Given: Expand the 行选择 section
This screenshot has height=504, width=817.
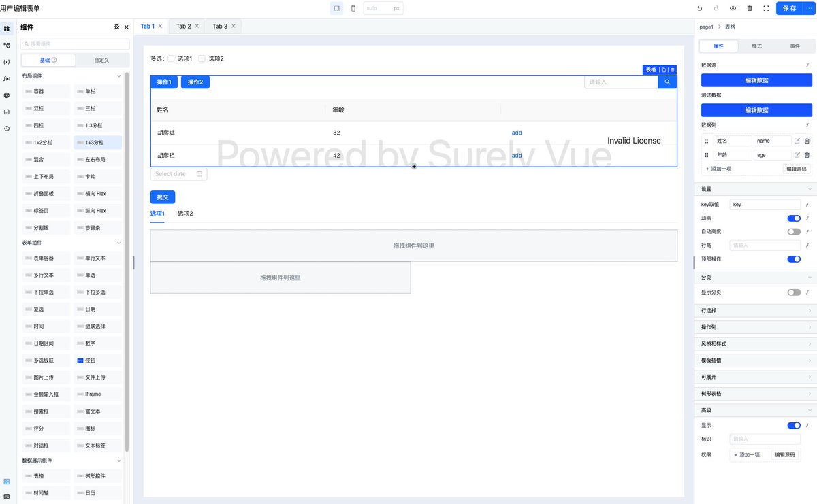Looking at the screenshot, I should tap(756, 310).
